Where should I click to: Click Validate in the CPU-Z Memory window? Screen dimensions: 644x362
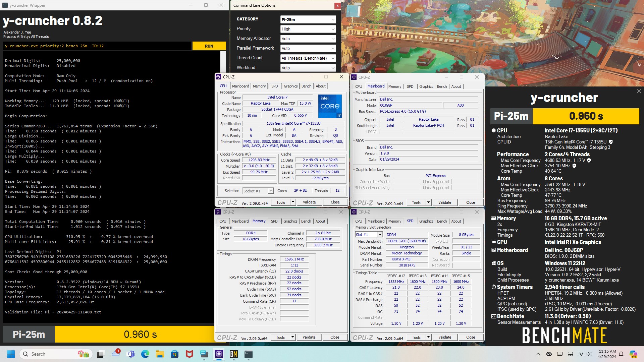point(309,337)
